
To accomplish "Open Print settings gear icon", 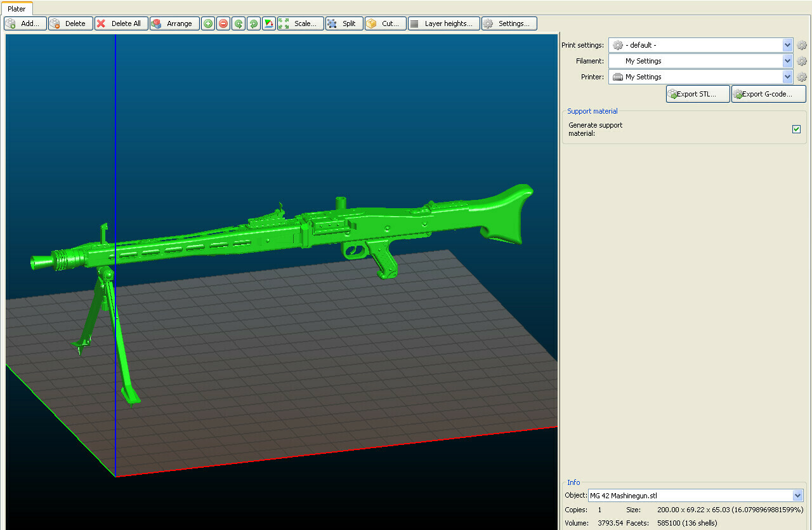I will [x=802, y=46].
